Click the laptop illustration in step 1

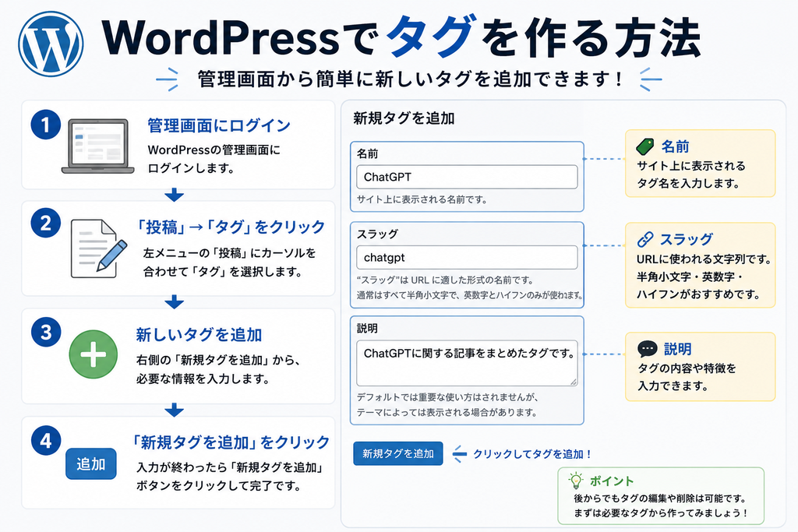click(97, 146)
